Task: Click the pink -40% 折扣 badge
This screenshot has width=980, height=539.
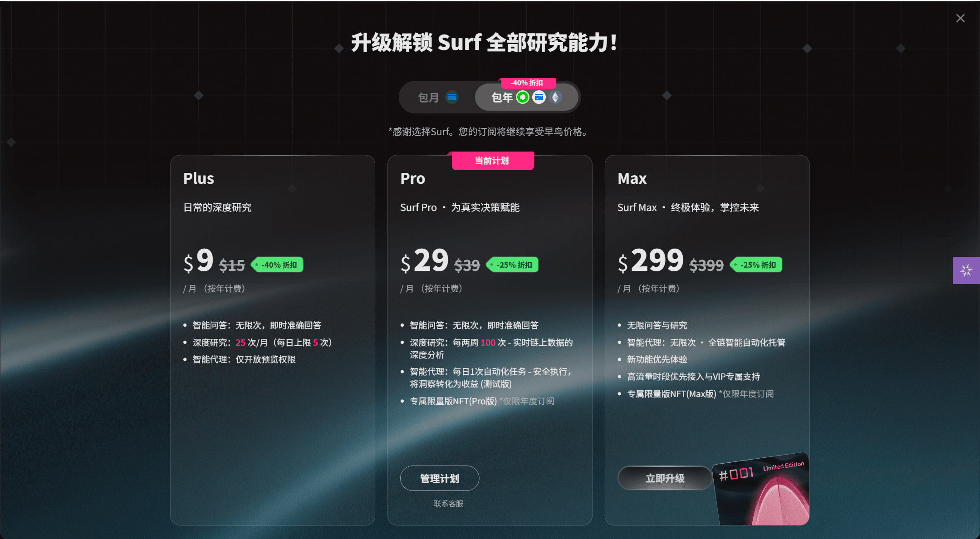Action: tap(527, 83)
